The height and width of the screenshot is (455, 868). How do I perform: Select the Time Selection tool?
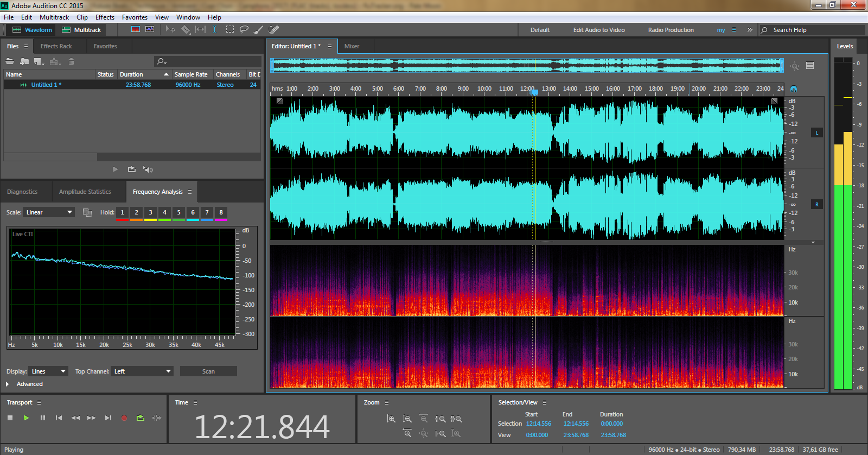215,29
